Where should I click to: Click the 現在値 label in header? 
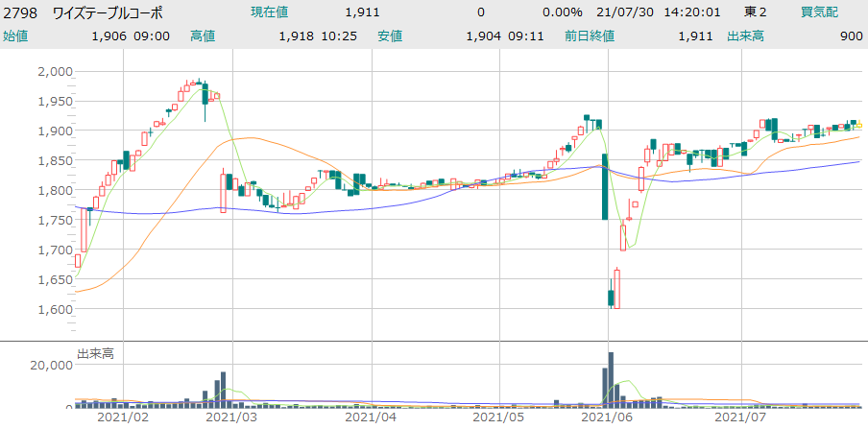269,12
